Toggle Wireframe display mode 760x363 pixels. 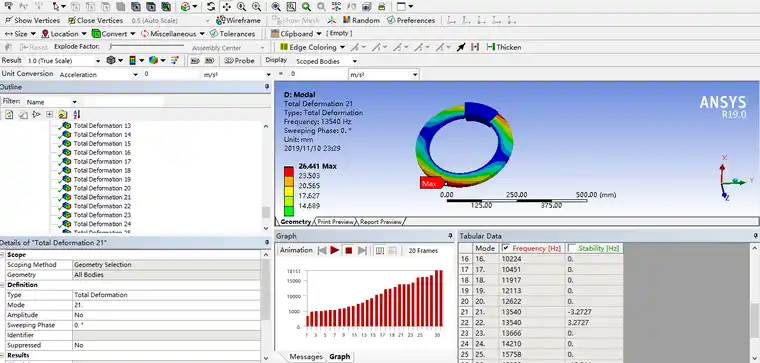238,20
